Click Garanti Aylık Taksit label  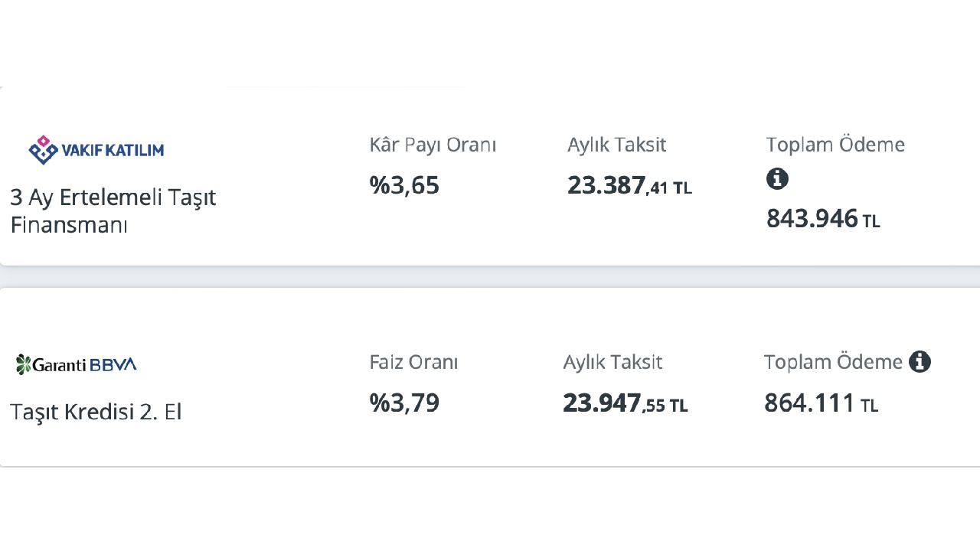coord(612,362)
